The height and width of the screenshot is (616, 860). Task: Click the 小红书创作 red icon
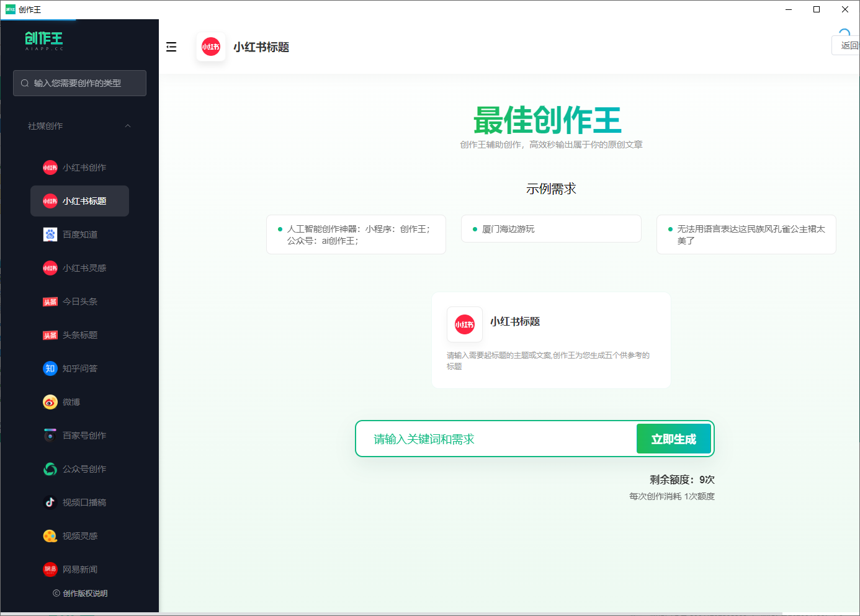pos(50,167)
